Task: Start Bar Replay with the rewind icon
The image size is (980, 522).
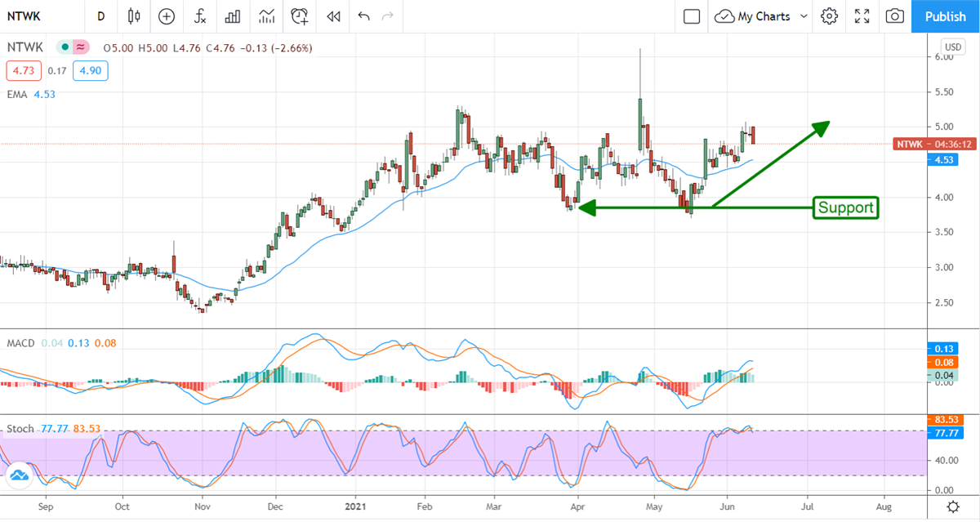Action: 332,16
